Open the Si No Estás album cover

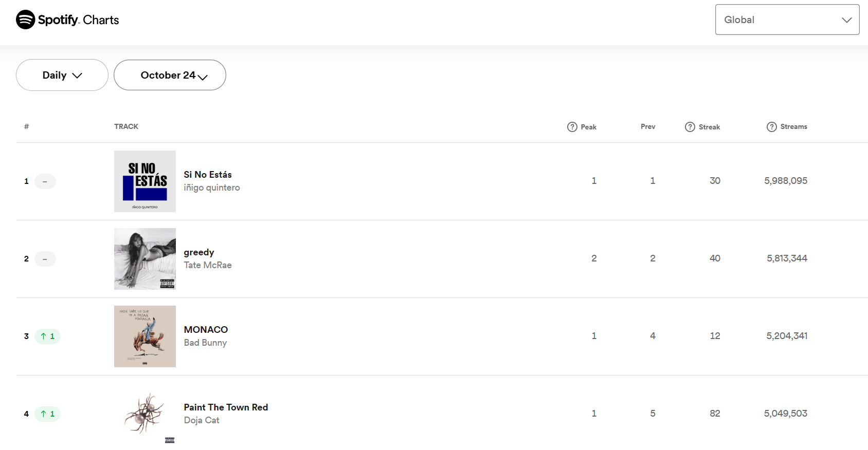click(145, 181)
